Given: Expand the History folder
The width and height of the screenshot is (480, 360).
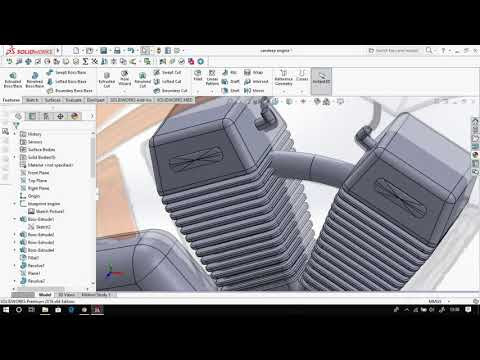Looking at the screenshot, I should click(x=15, y=134).
